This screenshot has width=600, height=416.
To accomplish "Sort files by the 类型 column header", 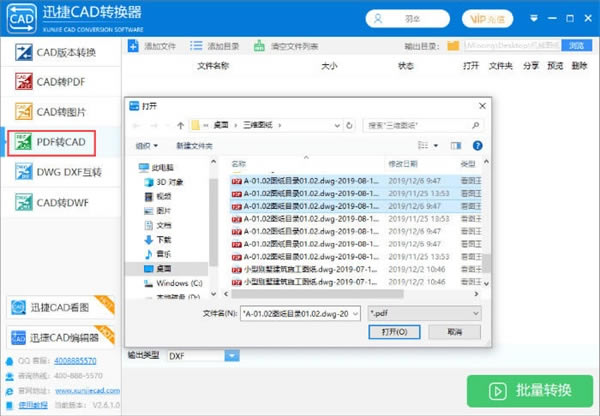I will 470,164.
